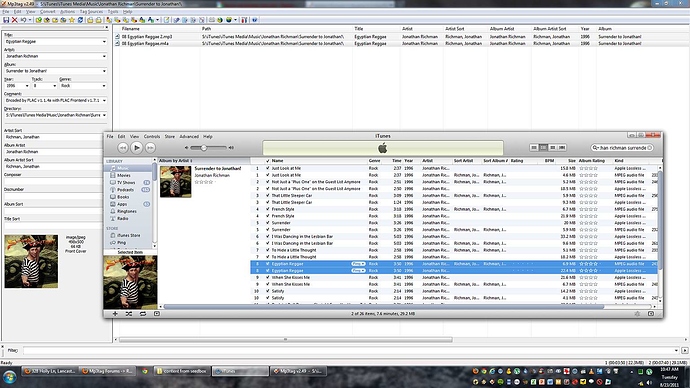Open iTunes Store in the sidebar
Image resolution: width=690 pixels, height=388 pixels.
pyautogui.click(x=129, y=235)
